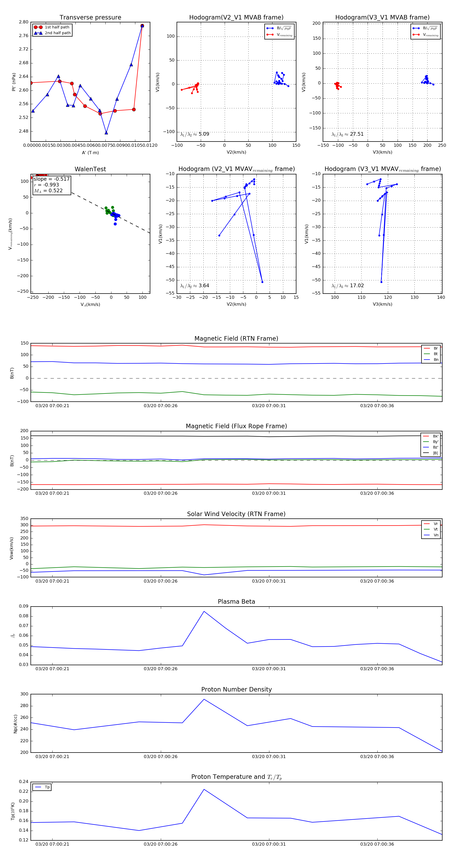473x868 pixels.
Task: Click the peak of the Proton Number Density curve
Action: 204,699
